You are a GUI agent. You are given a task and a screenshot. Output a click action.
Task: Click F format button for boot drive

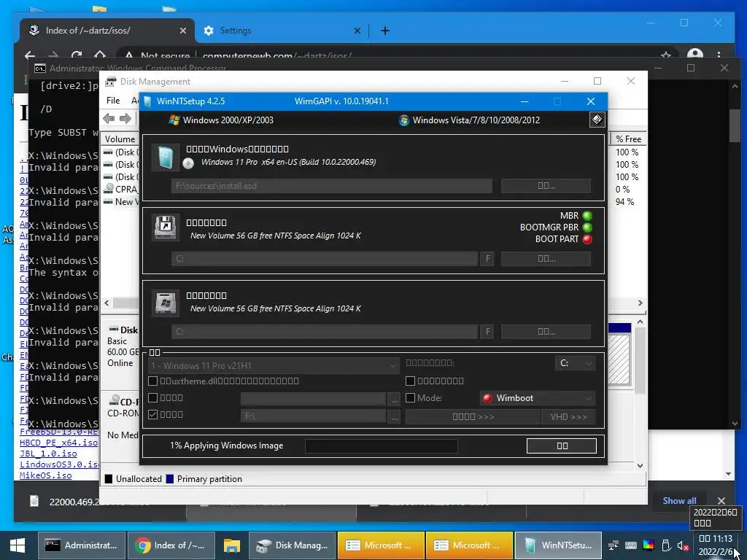tap(487, 259)
